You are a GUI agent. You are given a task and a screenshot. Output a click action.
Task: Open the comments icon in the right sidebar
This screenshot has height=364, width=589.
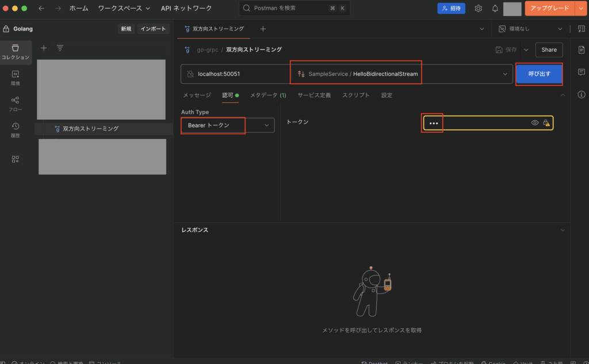tap(581, 72)
